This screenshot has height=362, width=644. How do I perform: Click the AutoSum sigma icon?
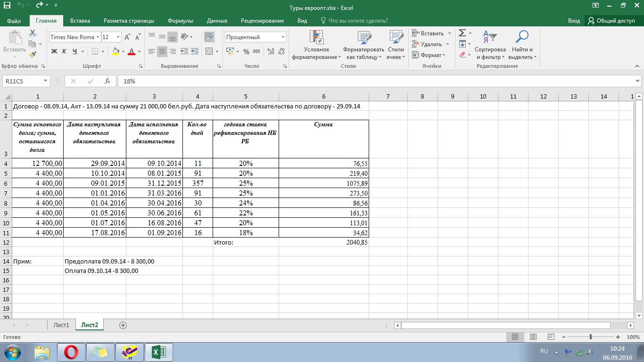coord(462,33)
